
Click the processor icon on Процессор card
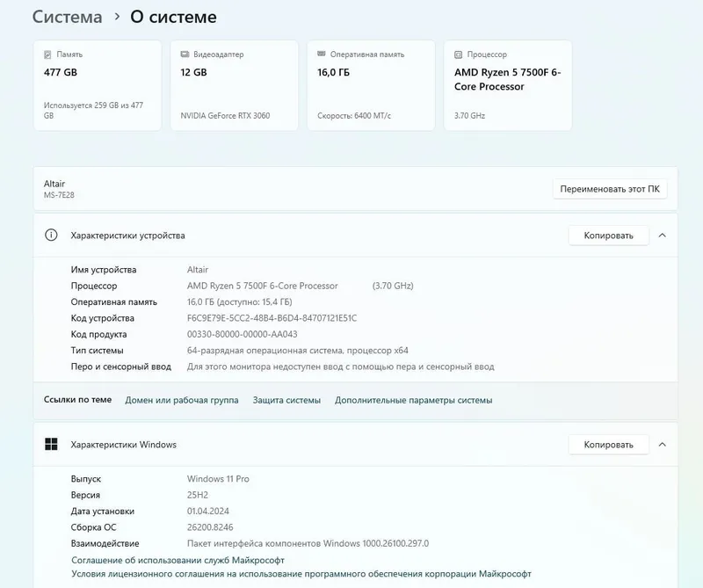click(458, 54)
